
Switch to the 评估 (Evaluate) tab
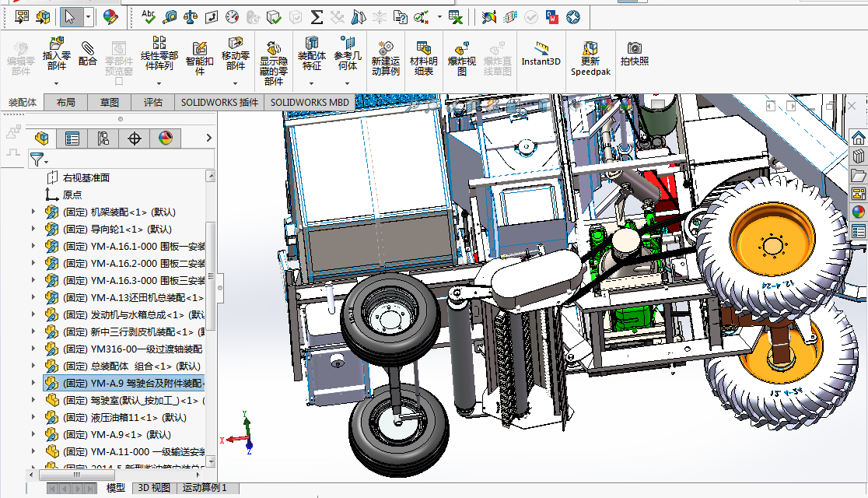pos(152,102)
